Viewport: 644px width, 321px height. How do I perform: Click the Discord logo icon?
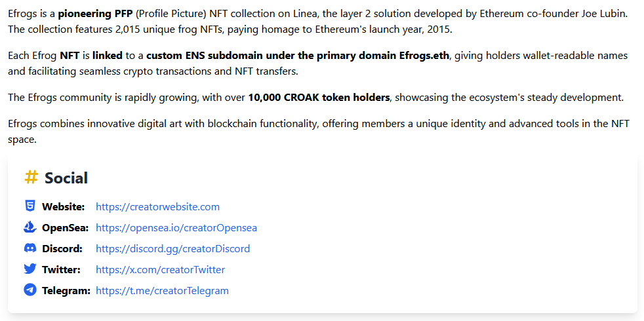pyautogui.click(x=30, y=248)
